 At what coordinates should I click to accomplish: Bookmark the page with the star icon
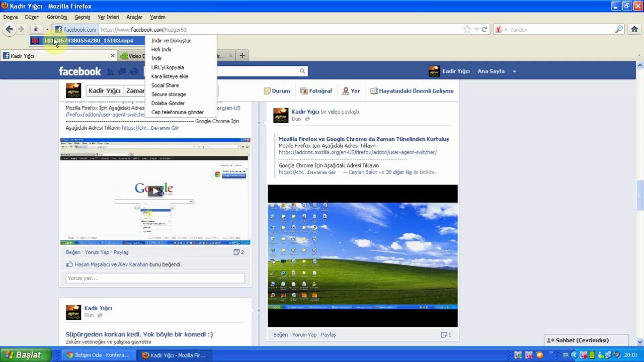pos(467,29)
